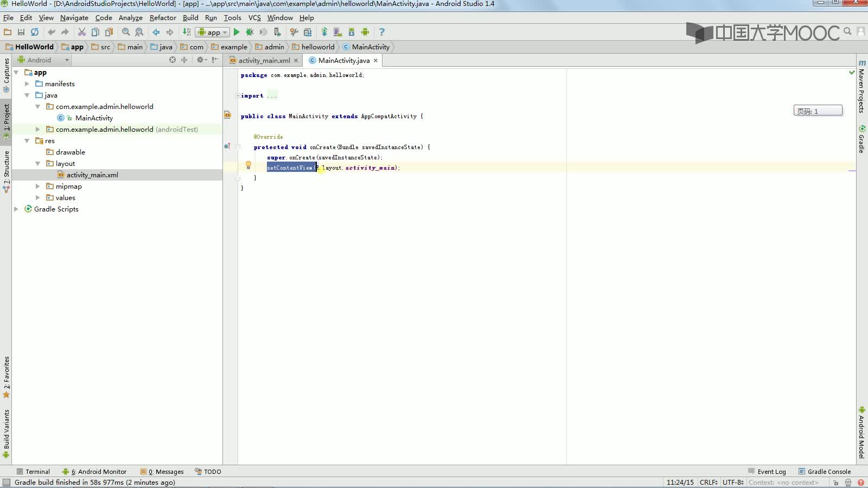Collapse the res folder node

27,140
